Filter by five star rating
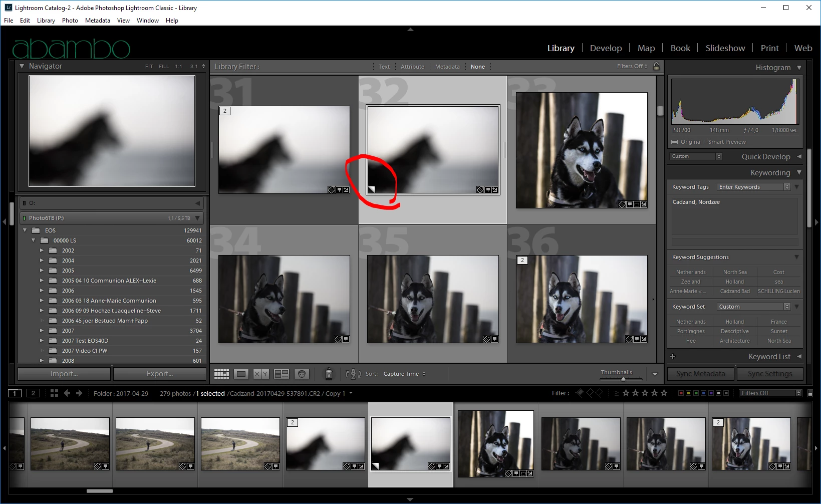 (664, 393)
